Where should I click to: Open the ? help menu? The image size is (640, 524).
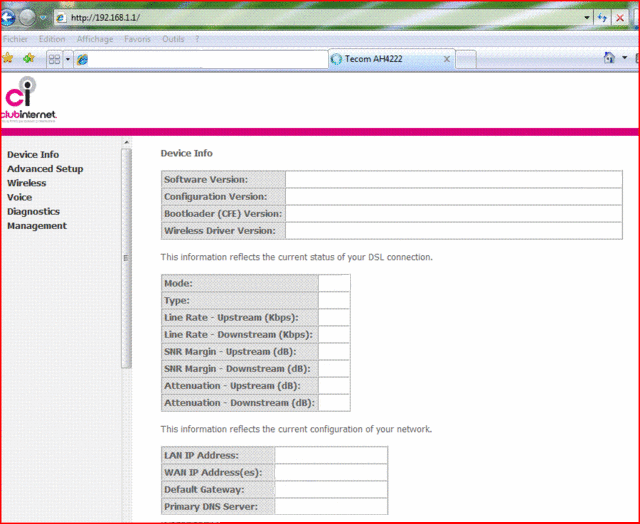[197, 39]
